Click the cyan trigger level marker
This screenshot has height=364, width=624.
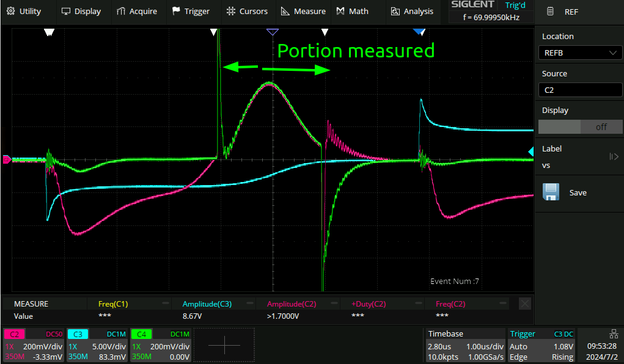[x=530, y=151]
